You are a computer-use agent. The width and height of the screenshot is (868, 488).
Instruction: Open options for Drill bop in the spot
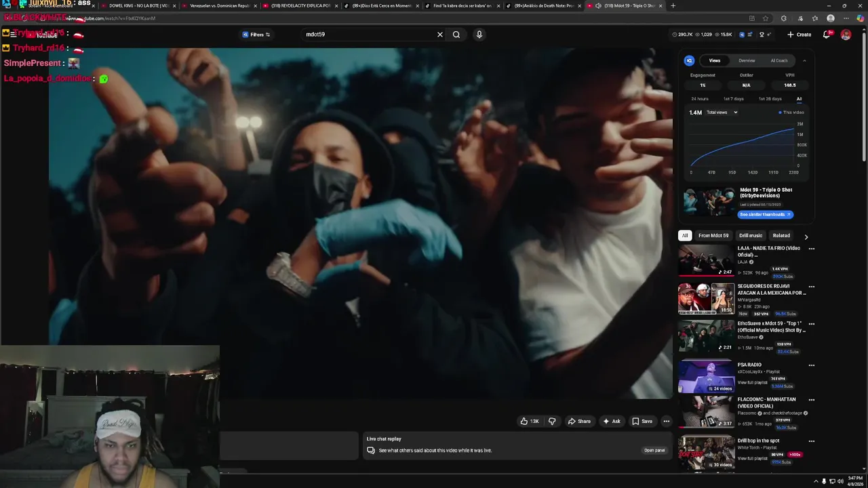811,441
